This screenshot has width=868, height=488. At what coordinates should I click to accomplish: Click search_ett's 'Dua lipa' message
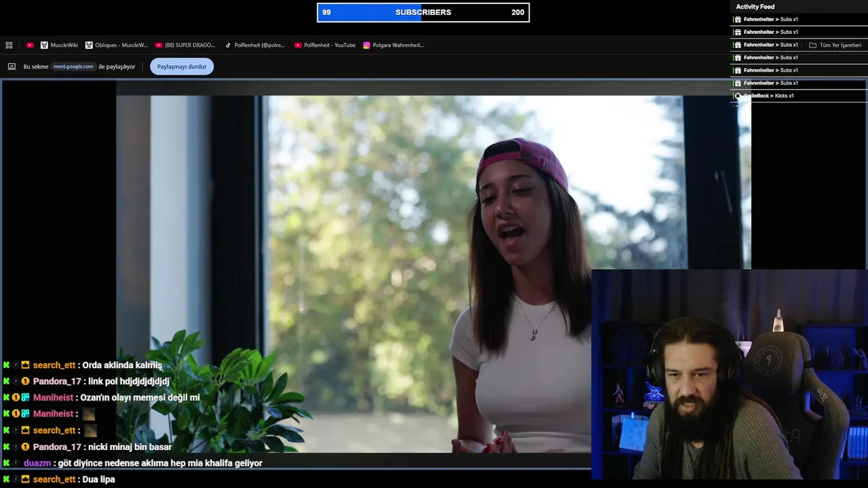pyautogui.click(x=99, y=480)
